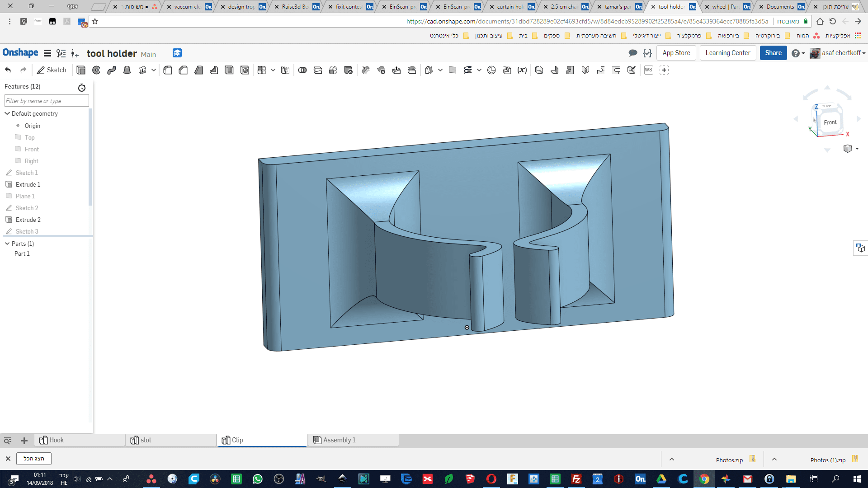The image size is (868, 488).
Task: Click the Share button
Action: pos(773,53)
